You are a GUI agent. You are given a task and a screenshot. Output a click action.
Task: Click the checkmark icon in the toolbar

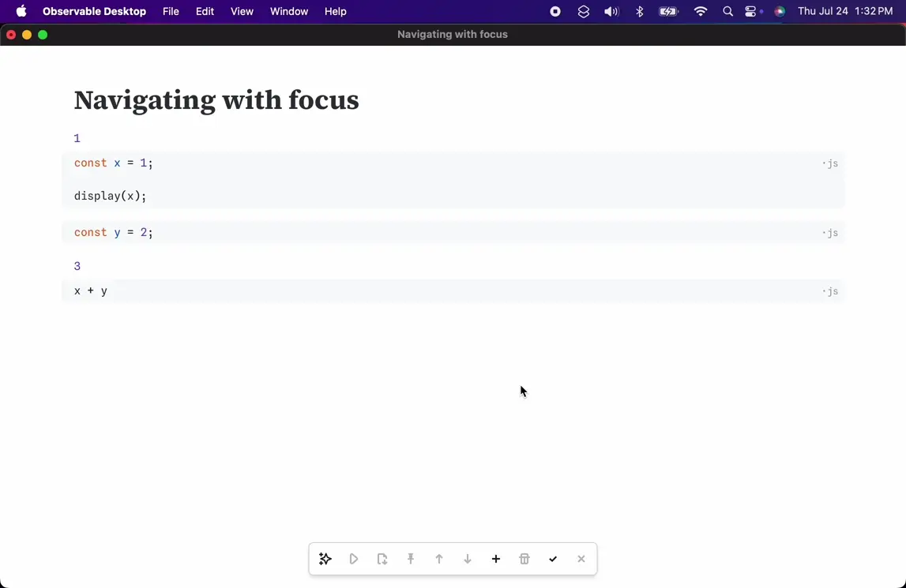pyautogui.click(x=553, y=559)
